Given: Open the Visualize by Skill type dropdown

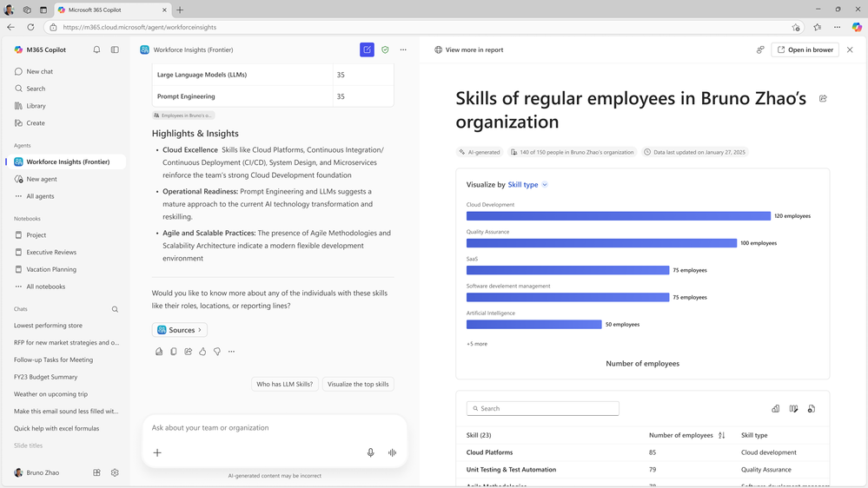Looking at the screenshot, I should [x=527, y=185].
